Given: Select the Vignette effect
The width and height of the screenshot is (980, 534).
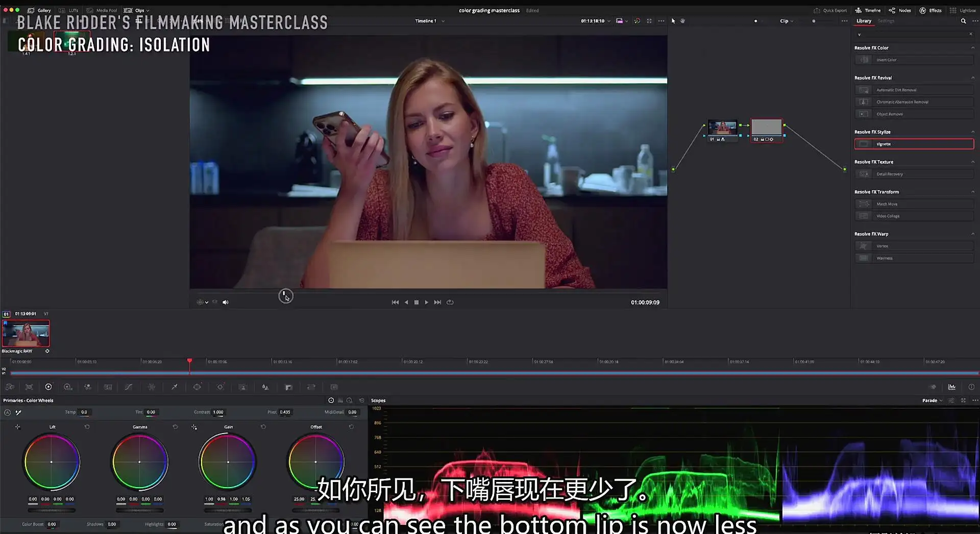Looking at the screenshot, I should click(x=914, y=144).
